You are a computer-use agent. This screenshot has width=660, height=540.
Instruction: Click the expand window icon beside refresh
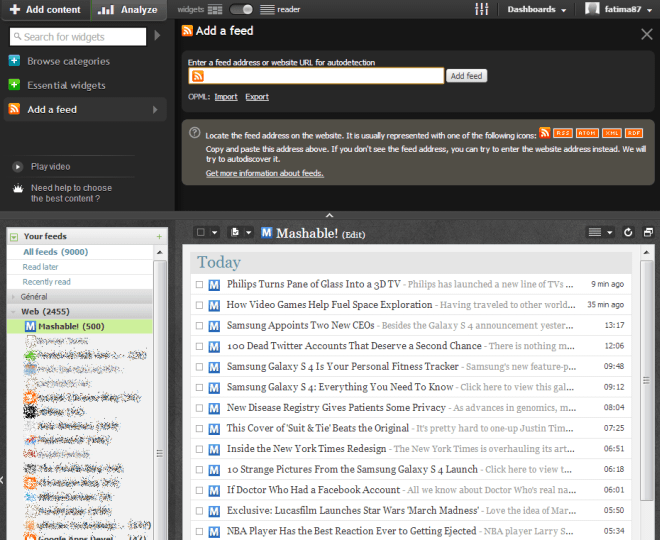click(647, 232)
